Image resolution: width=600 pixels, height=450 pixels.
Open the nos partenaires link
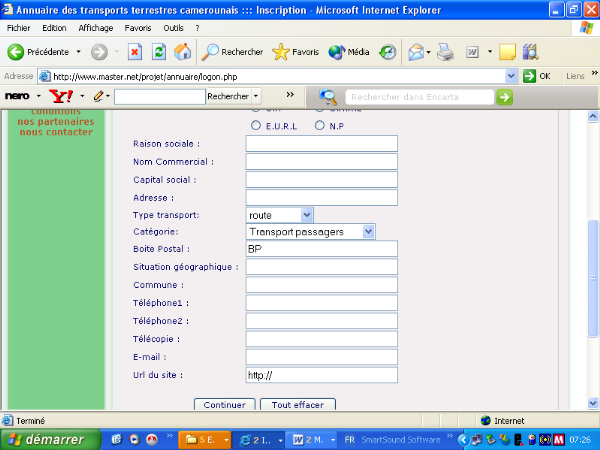point(56,121)
